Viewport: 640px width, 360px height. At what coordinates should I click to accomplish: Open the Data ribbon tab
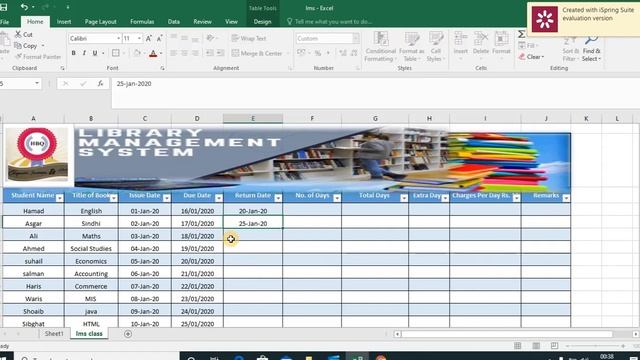point(173,22)
